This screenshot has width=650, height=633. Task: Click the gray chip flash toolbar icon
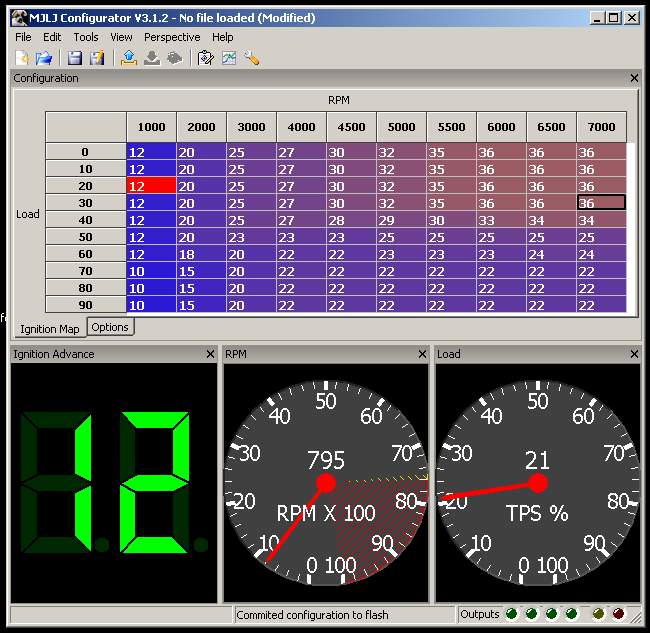(x=175, y=58)
